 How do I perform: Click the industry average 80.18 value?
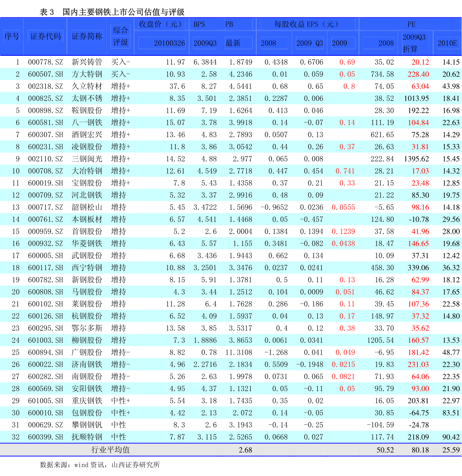point(420,450)
